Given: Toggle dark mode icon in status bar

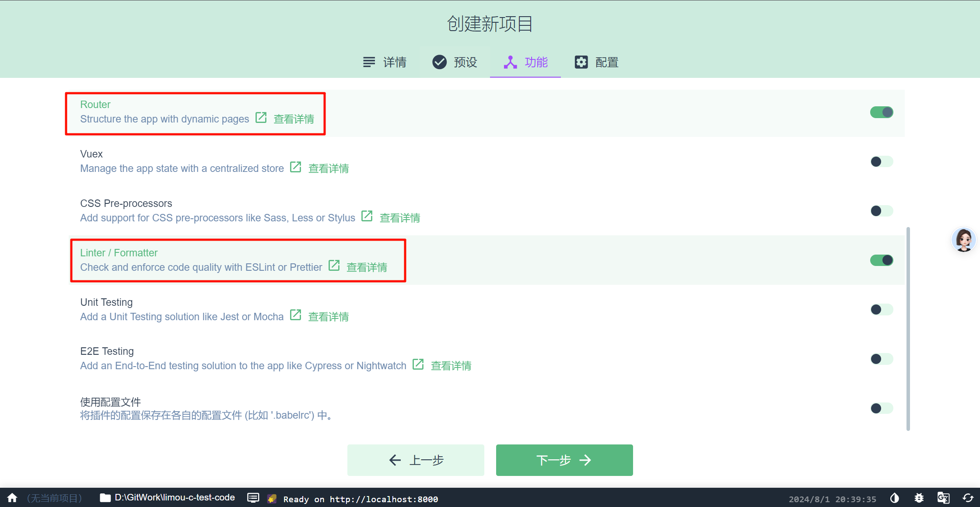Looking at the screenshot, I should [x=895, y=498].
